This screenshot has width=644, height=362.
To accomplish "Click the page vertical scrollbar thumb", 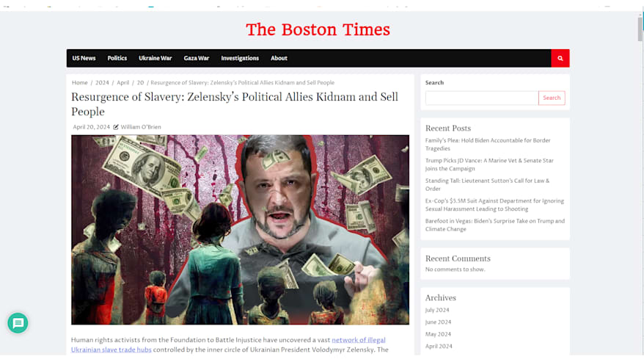I will (640, 29).
